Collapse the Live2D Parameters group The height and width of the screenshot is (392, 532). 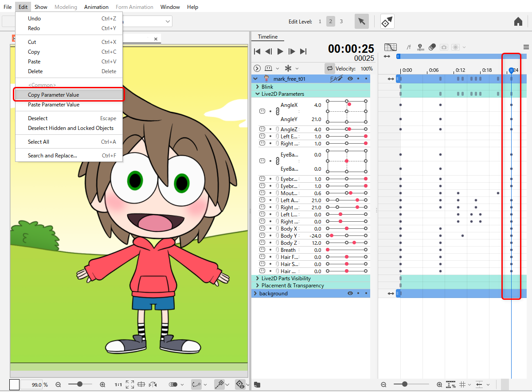point(258,94)
